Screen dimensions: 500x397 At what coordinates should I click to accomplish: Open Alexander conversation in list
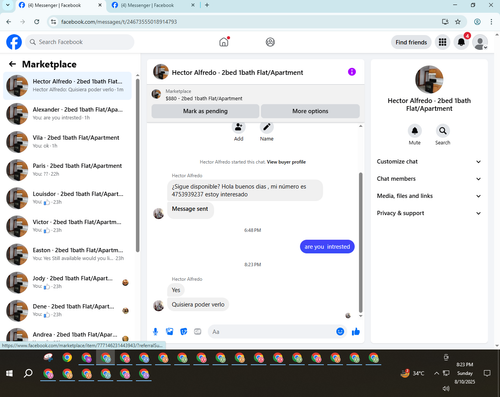point(67,114)
